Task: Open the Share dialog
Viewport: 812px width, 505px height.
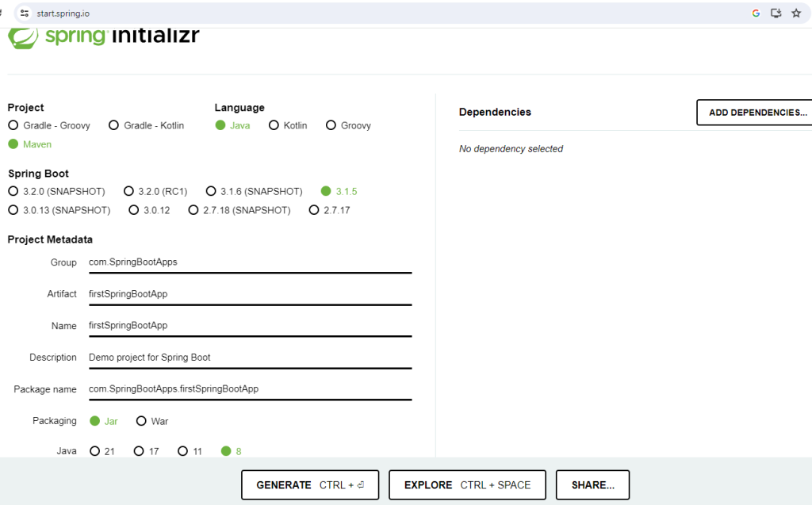Action: (x=592, y=485)
